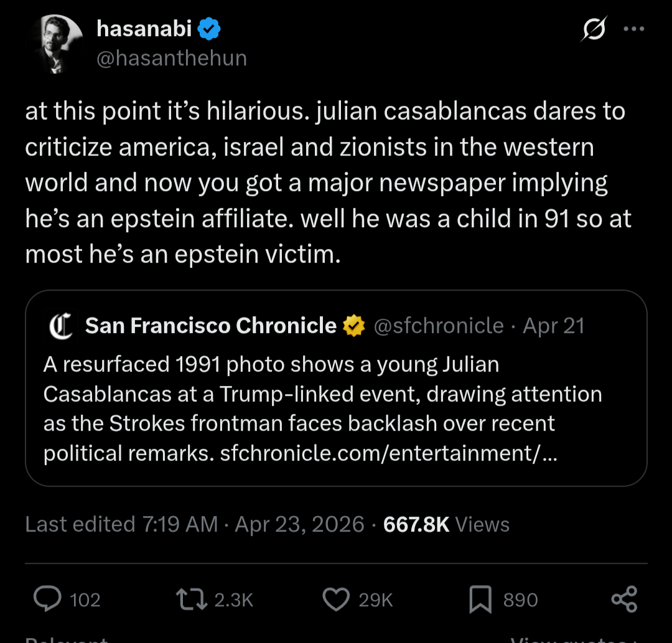Like the tweet with the heart icon

coord(336,599)
